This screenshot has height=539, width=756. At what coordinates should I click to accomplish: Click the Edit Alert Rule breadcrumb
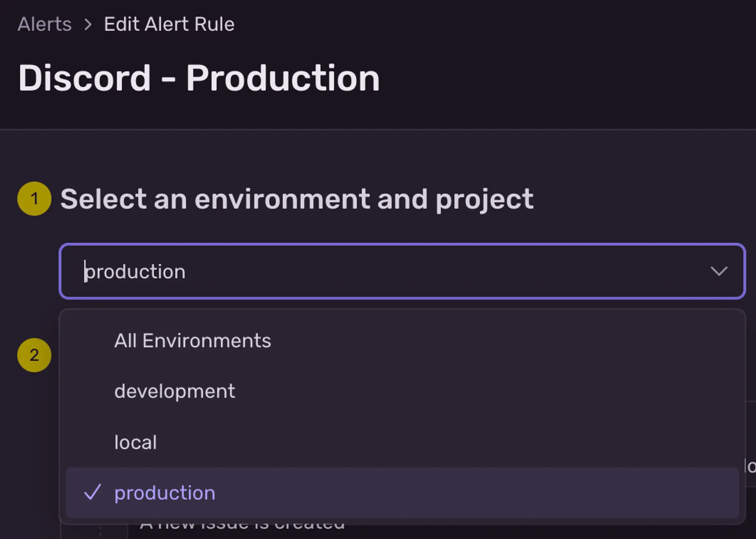click(x=169, y=25)
